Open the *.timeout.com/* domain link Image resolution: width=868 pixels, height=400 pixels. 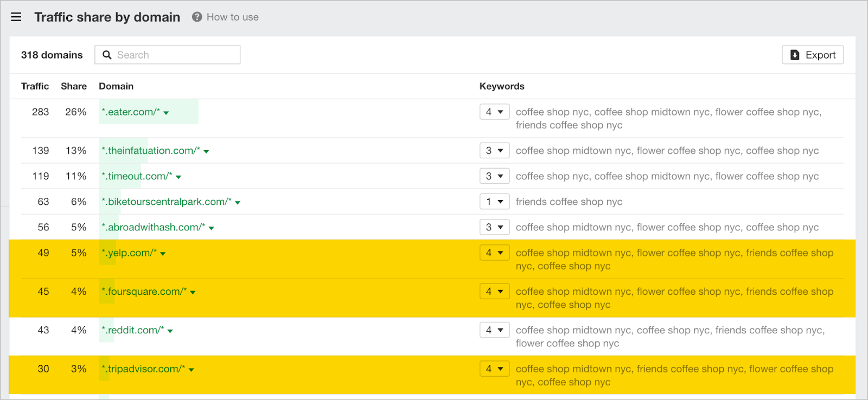(x=137, y=176)
